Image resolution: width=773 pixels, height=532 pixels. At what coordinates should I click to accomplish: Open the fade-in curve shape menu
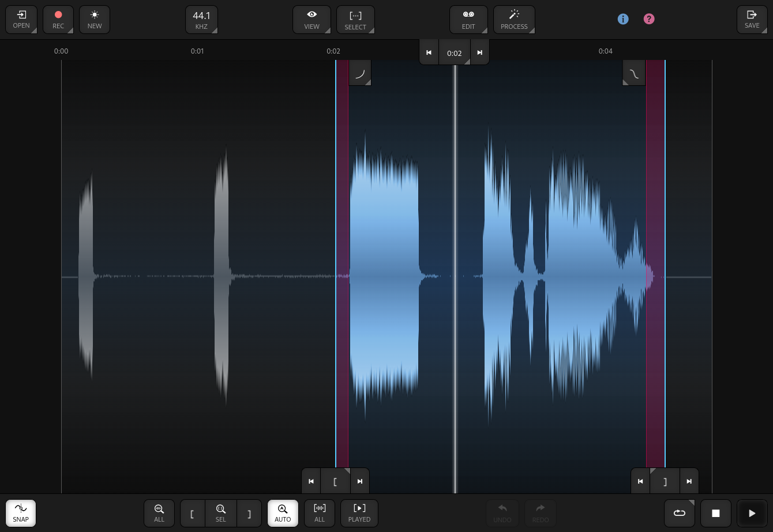(360, 73)
